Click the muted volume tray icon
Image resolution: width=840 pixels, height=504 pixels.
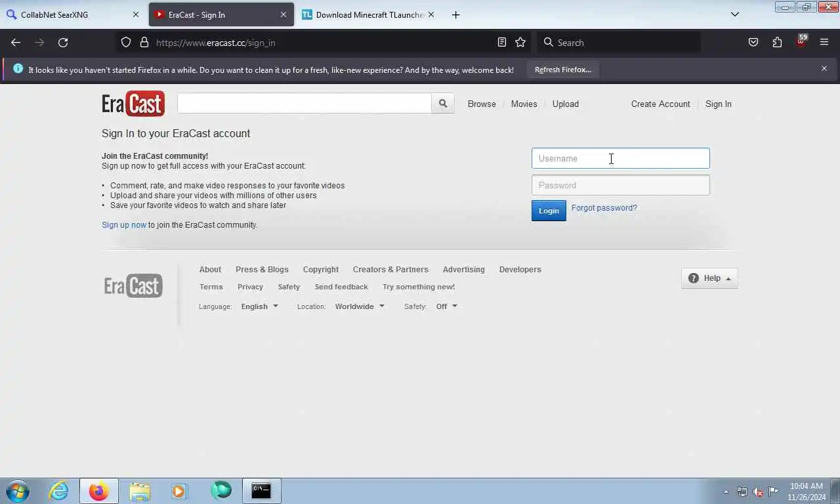pyautogui.click(x=758, y=492)
